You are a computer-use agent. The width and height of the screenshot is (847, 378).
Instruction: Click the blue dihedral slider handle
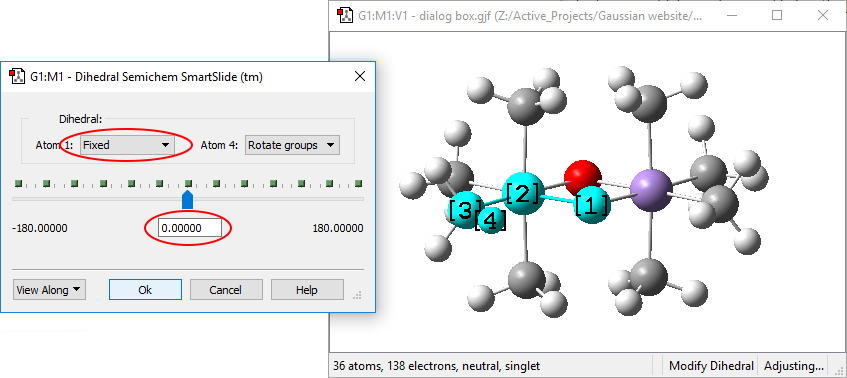point(187,199)
